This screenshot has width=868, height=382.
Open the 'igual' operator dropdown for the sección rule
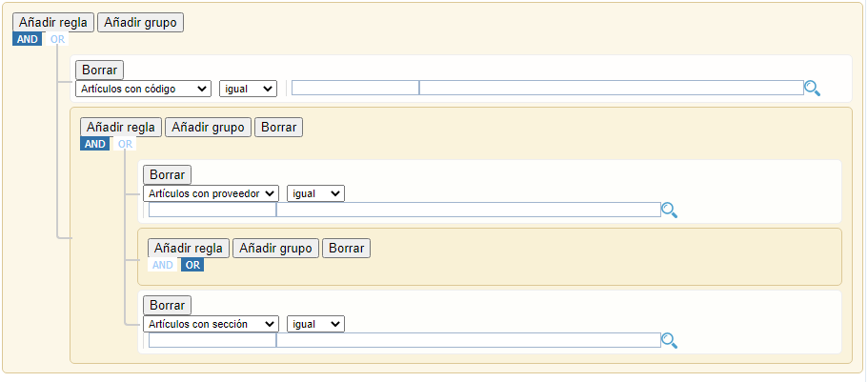(315, 324)
